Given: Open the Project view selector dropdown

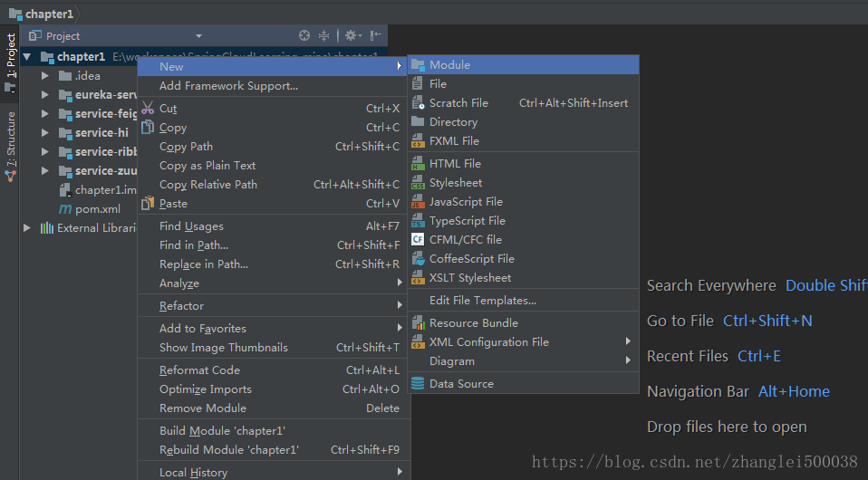Looking at the screenshot, I should 198,36.
